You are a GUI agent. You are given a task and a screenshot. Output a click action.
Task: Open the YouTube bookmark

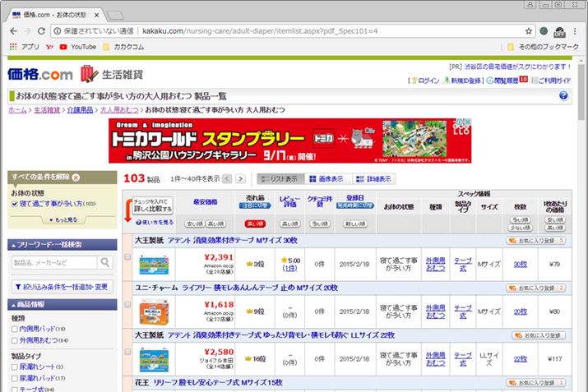[78, 47]
